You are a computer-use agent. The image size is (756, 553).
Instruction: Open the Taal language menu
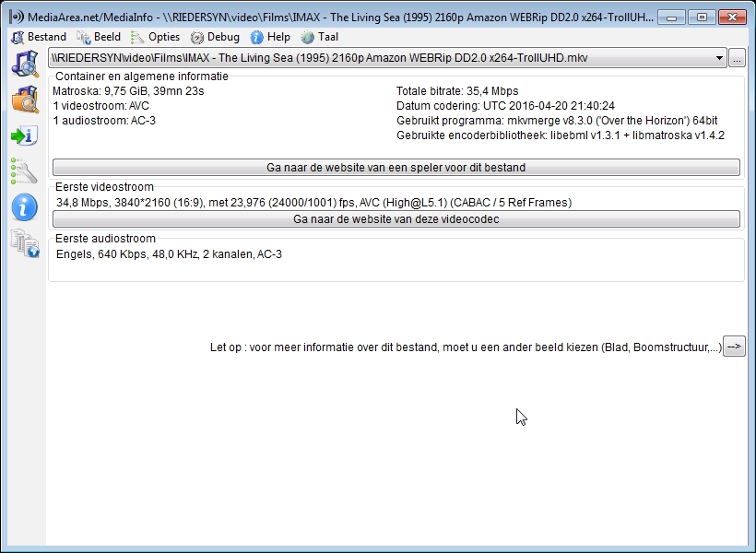coord(320,37)
